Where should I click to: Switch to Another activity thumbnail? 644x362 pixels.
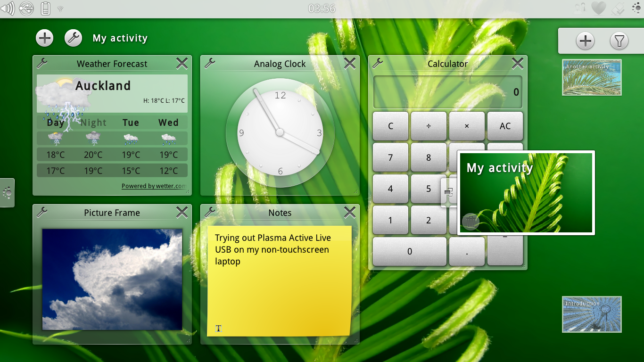click(592, 77)
